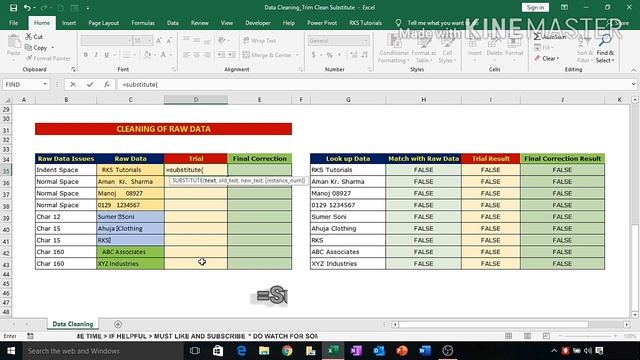This screenshot has width=640, height=360.
Task: Decrease the indent
Action: tap(221, 55)
